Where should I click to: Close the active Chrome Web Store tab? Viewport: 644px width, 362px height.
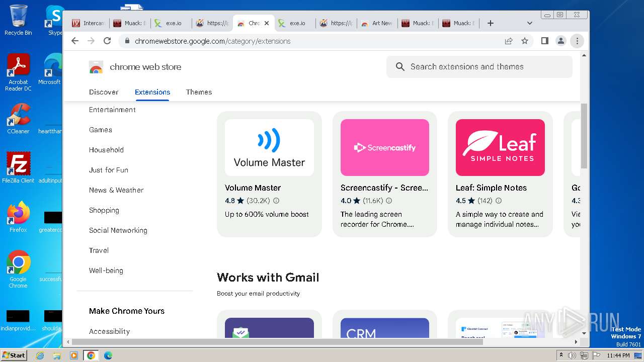[267, 23]
